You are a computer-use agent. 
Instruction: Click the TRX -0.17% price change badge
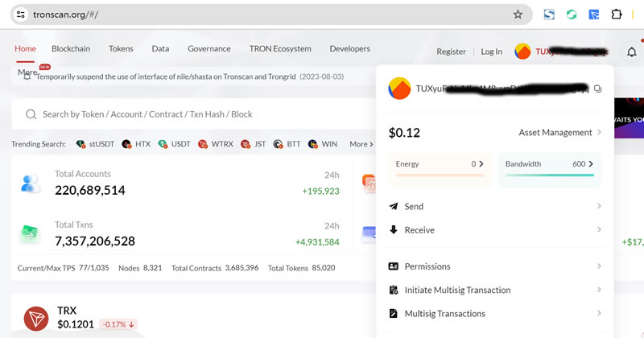pyautogui.click(x=118, y=324)
